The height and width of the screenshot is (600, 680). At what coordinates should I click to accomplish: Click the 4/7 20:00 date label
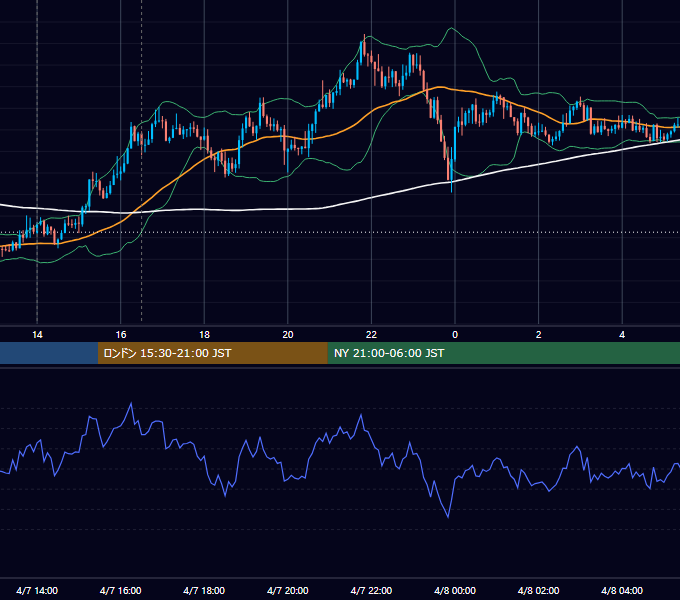click(288, 590)
